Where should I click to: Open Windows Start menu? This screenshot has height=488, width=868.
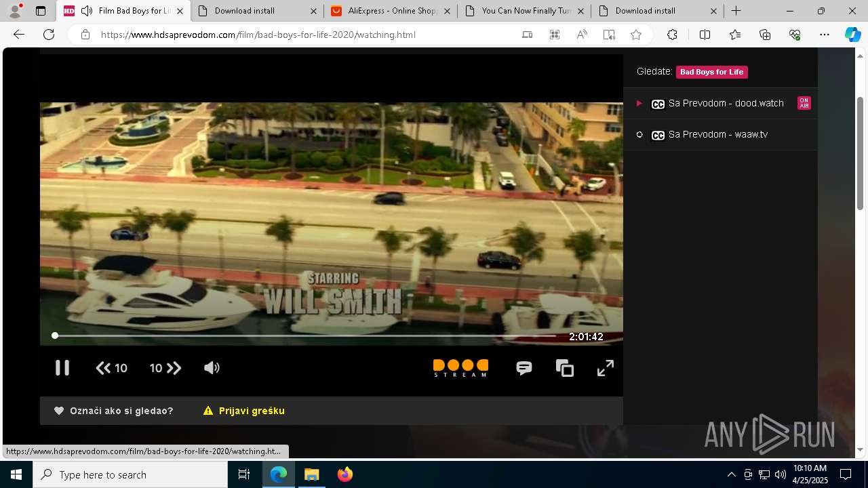click(16, 474)
